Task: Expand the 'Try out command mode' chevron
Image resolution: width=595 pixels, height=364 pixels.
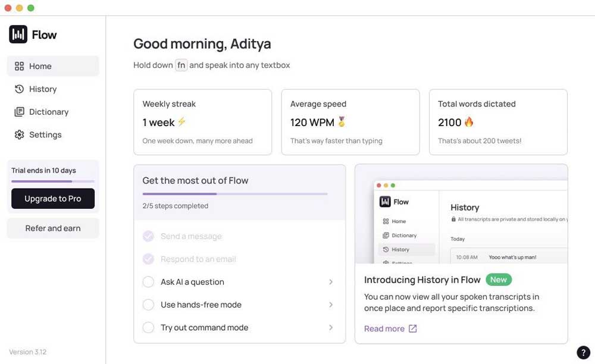Action: (x=331, y=328)
